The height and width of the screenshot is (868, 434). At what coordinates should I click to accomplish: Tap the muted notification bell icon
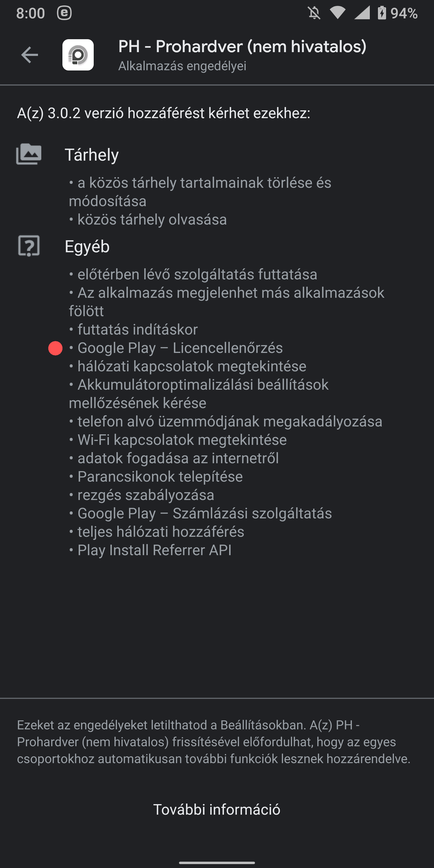click(x=314, y=13)
